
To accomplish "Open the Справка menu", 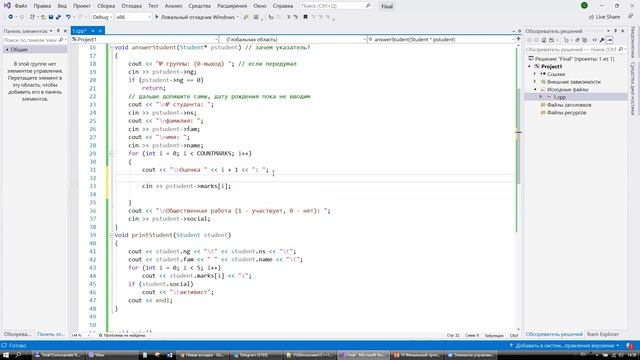I will (x=282, y=6).
